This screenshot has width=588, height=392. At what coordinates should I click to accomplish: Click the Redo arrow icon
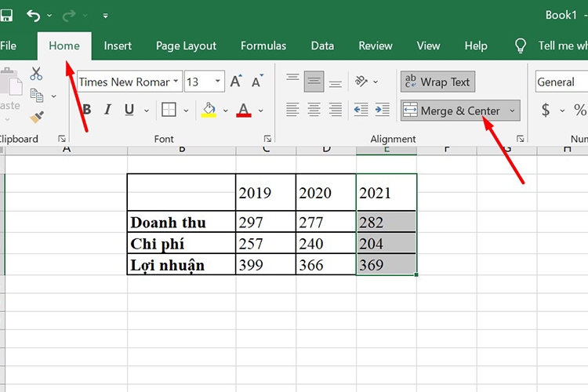coord(69,16)
